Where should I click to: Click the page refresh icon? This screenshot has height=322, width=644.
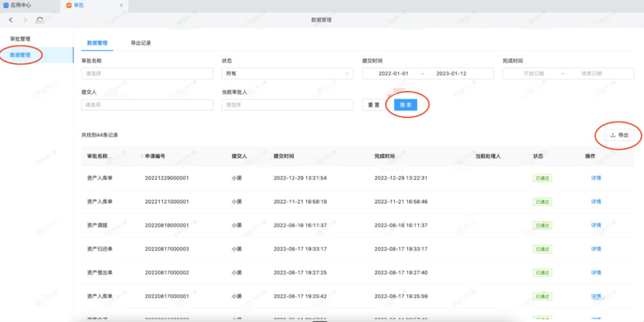[x=40, y=20]
